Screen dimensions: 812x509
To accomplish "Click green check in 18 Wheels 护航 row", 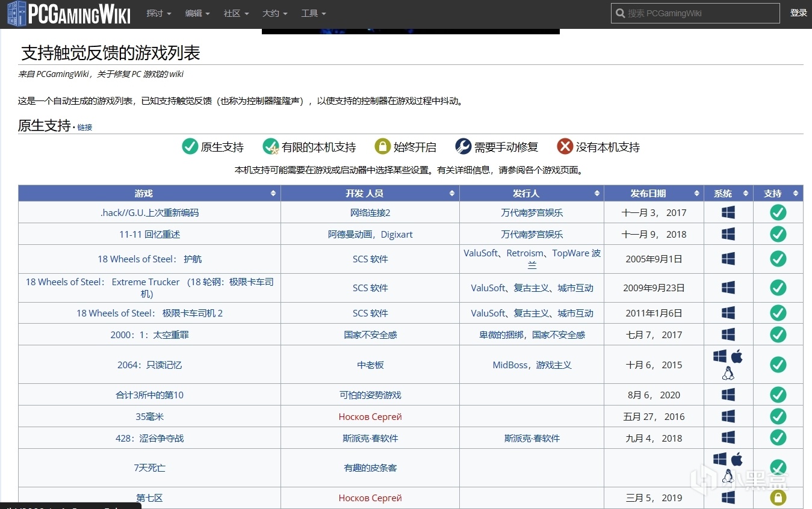I will (x=778, y=259).
